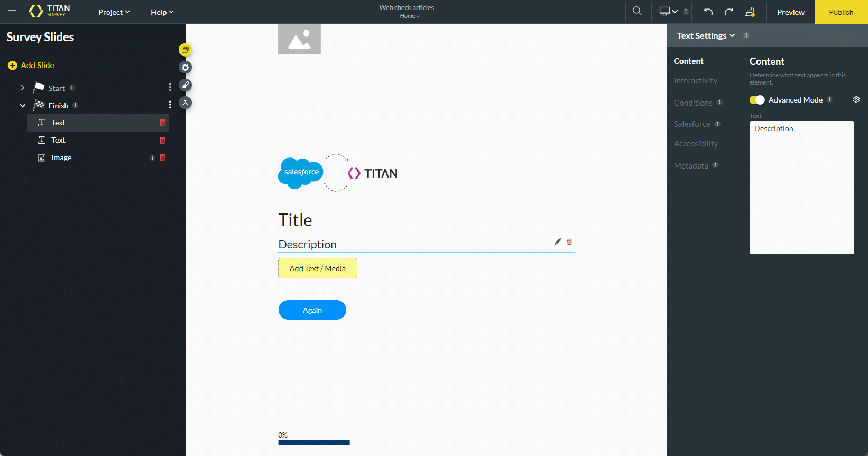Delete the Image element in tree
868x456 pixels.
162,157
